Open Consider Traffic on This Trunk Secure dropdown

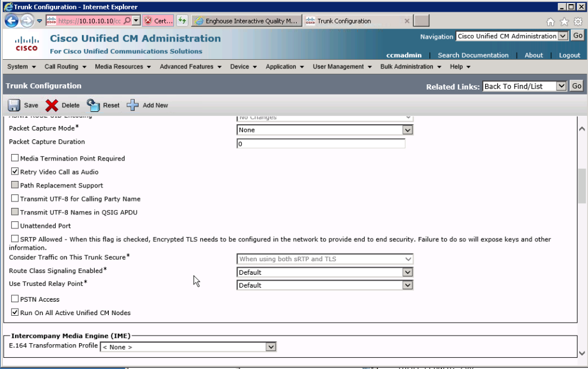pos(325,259)
